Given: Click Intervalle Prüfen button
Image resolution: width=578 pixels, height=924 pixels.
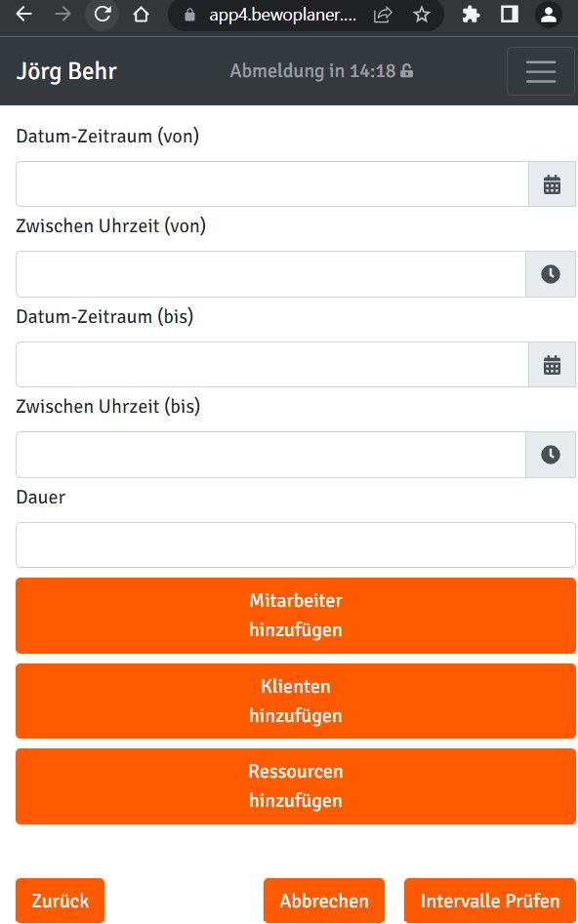Looking at the screenshot, I should coord(489,901).
